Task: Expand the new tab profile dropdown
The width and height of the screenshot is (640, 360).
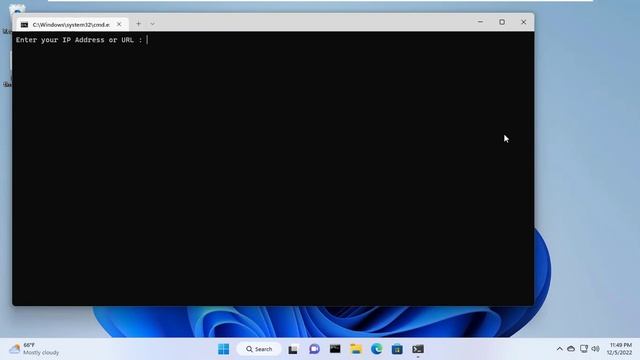Action: 152,24
